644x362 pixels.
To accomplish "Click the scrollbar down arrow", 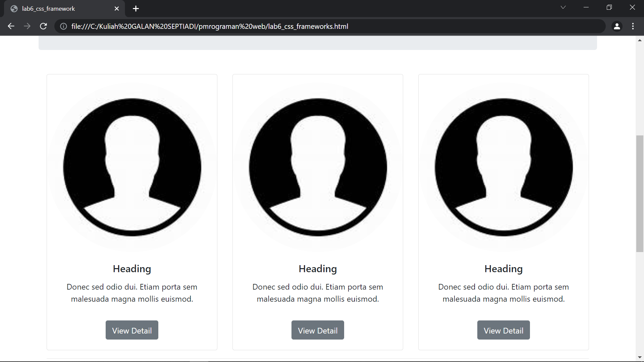I will 640,357.
